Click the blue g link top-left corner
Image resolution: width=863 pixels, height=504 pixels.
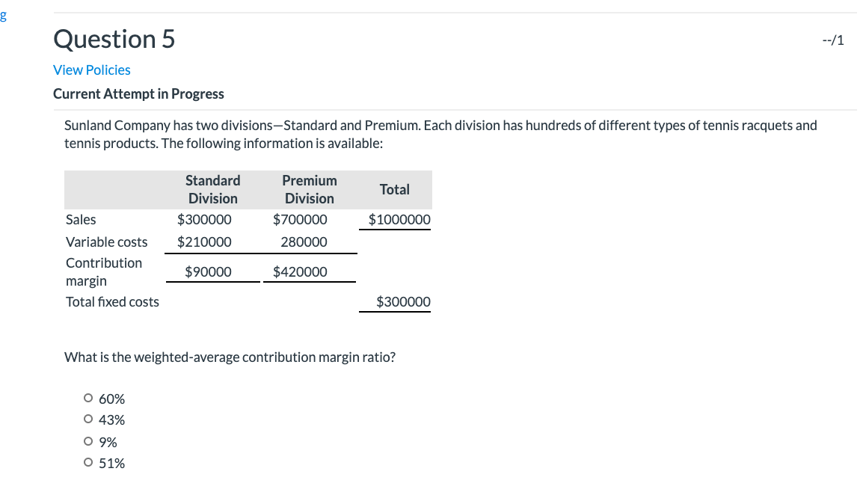(x=5, y=16)
